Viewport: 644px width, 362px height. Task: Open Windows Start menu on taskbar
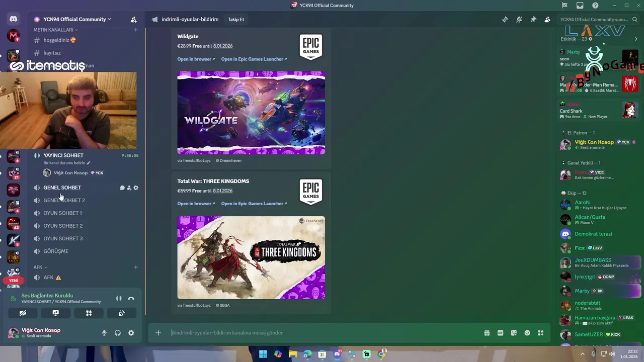click(263, 354)
